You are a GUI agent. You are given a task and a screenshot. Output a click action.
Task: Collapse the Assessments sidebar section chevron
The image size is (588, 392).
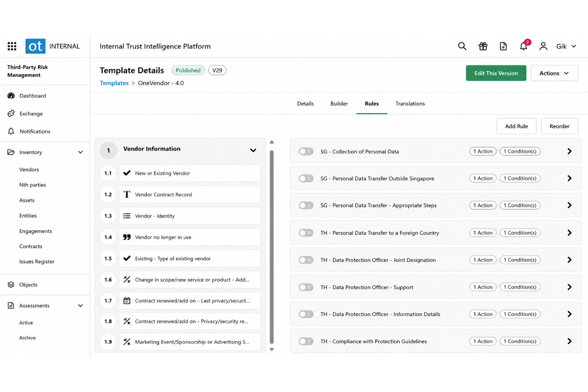[80, 305]
